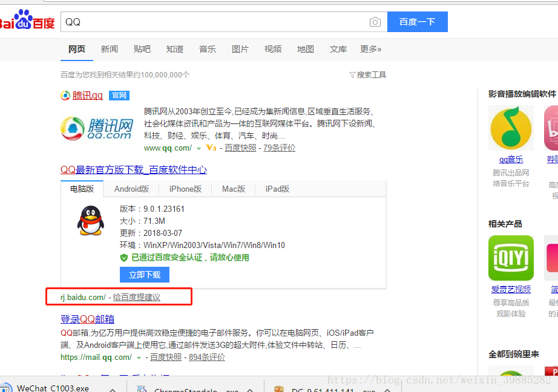
Task: Select the iPad版 tab
Action: [277, 189]
